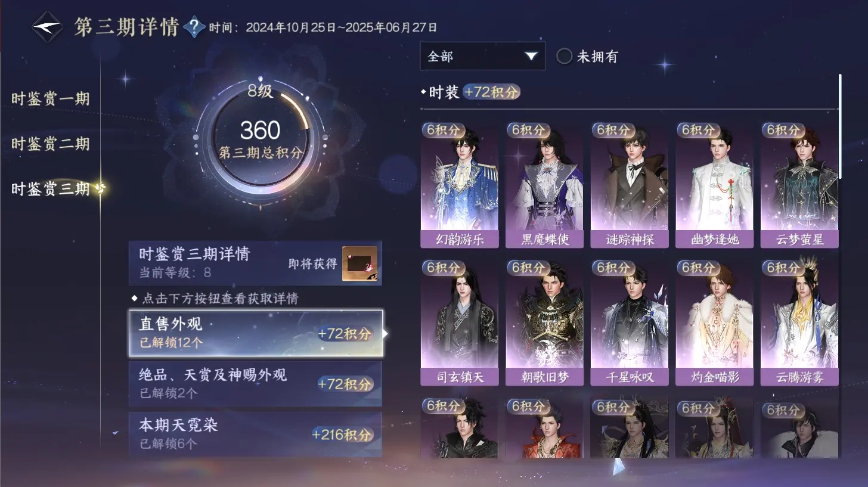This screenshot has width=868, height=487.
Task: Open 绝品、天赏及神赐外观 details button
Action: 255,383
